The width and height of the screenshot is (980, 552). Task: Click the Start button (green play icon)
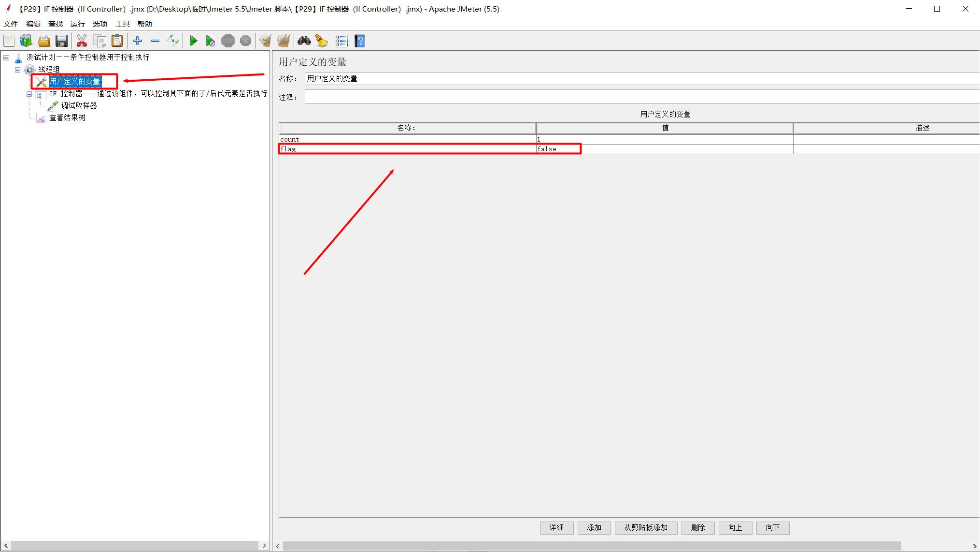(x=194, y=41)
